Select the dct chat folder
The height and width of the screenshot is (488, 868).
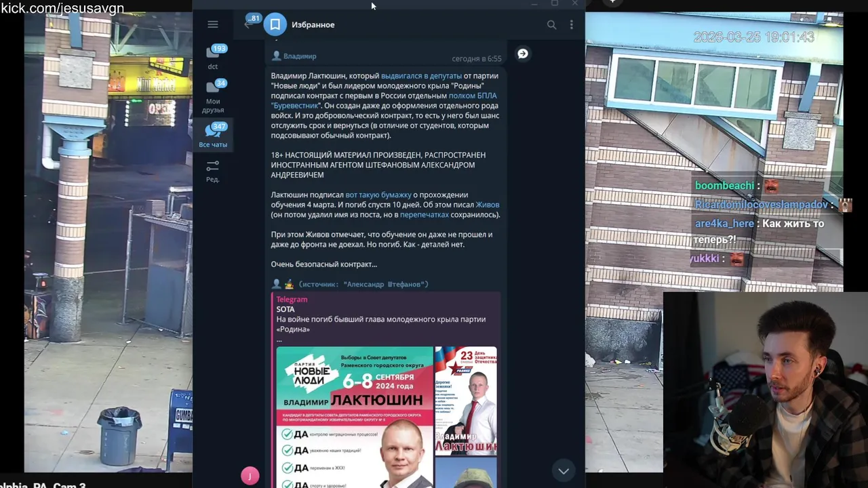coord(213,57)
